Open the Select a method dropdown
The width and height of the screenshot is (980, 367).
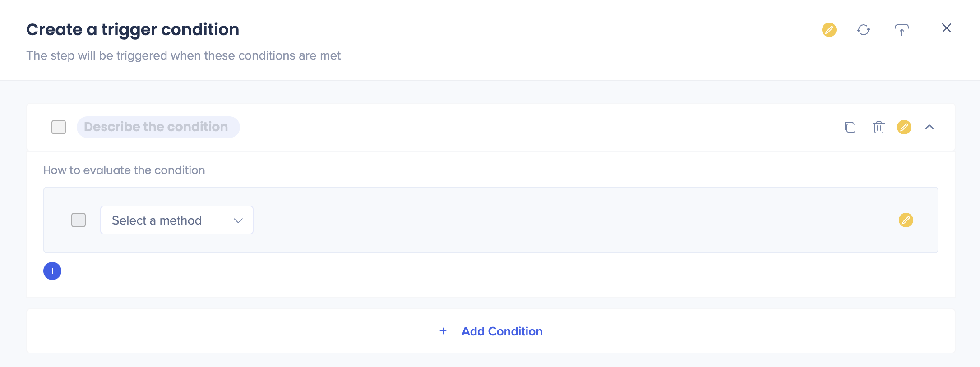(x=176, y=220)
